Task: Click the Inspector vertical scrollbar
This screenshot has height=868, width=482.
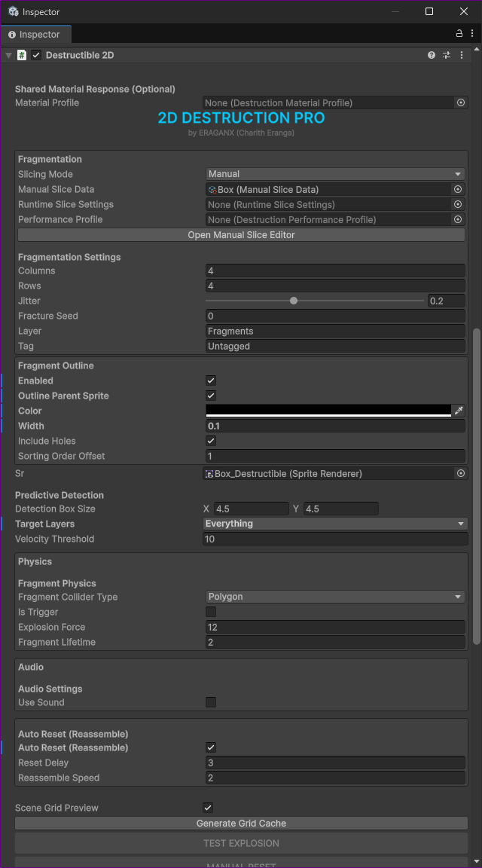Action: pos(477,486)
